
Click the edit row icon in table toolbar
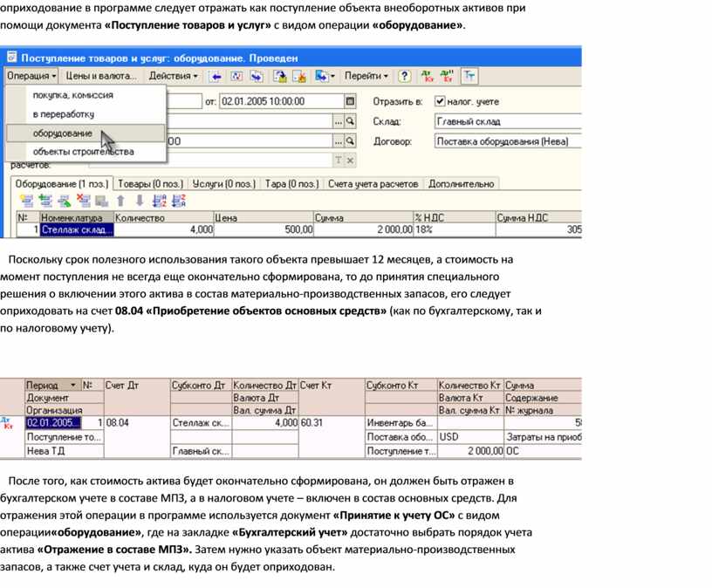click(x=65, y=201)
